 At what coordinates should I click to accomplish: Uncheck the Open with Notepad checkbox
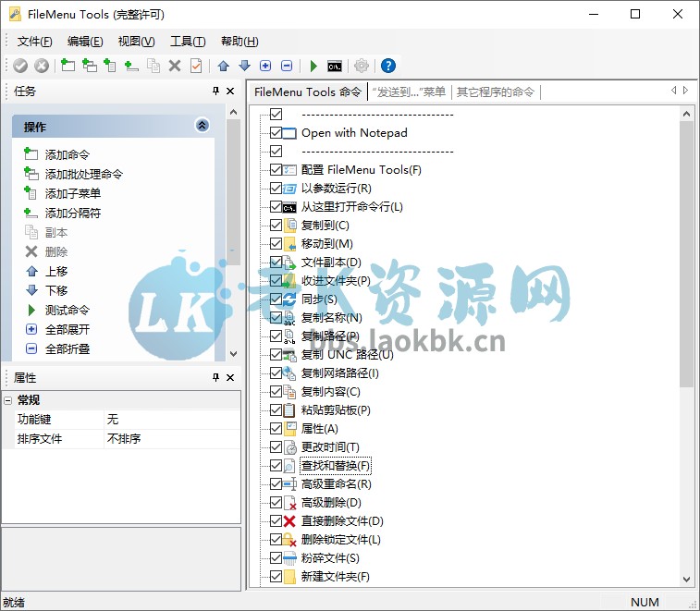(x=276, y=132)
